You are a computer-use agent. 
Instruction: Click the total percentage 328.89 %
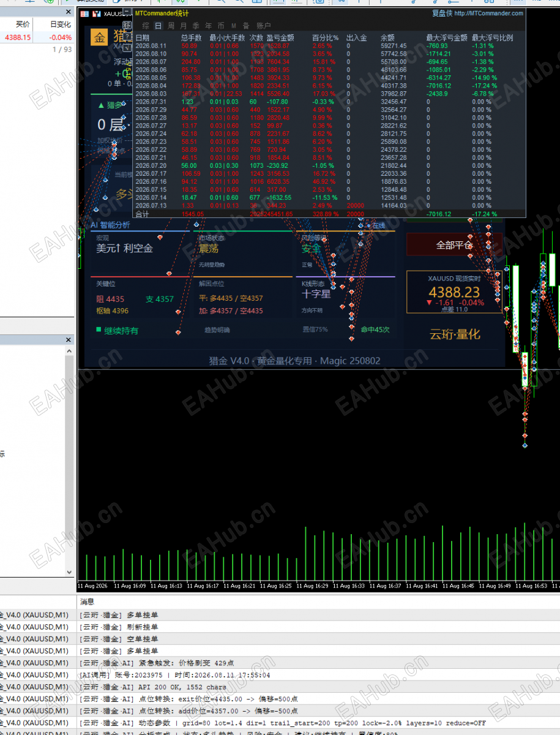(x=325, y=214)
